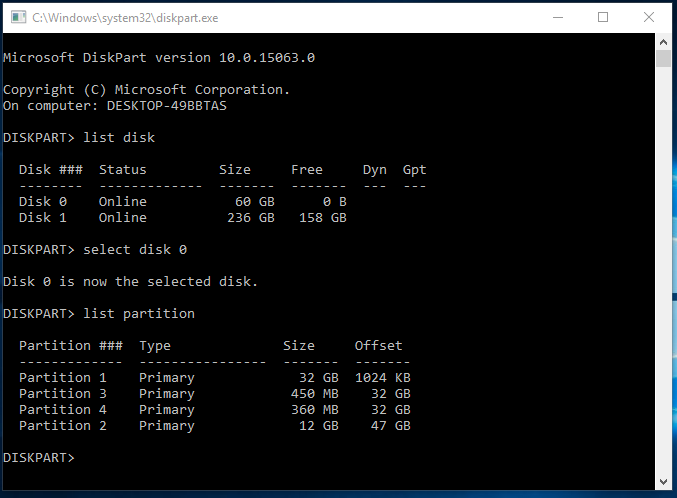677x498 pixels.
Task: Click the 'Free' column header
Action: pos(307,169)
